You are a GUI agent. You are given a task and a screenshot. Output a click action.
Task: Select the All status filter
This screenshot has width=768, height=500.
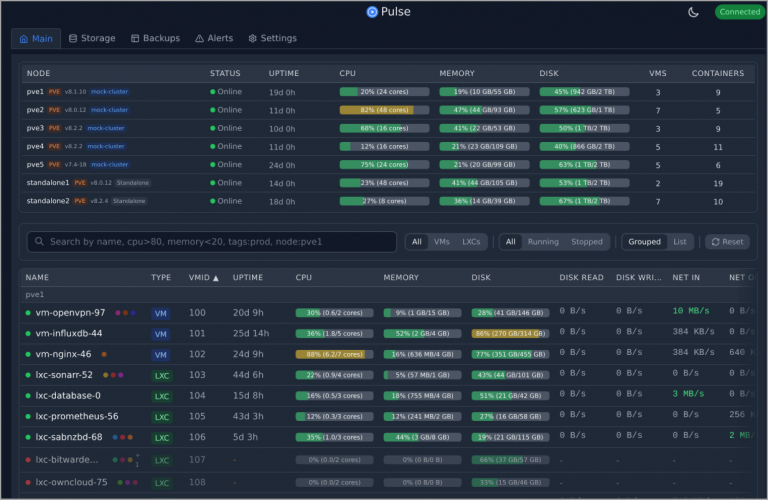(x=510, y=241)
